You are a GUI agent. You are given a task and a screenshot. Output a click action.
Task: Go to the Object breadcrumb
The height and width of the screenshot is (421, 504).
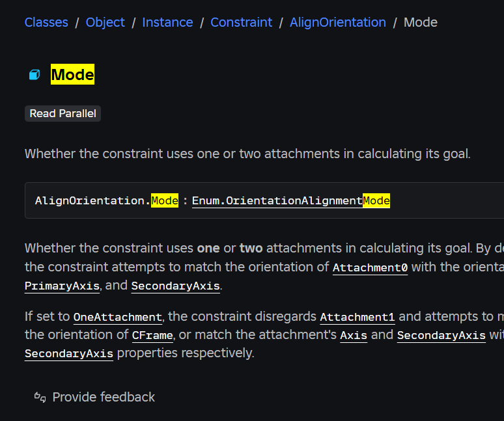click(x=105, y=23)
